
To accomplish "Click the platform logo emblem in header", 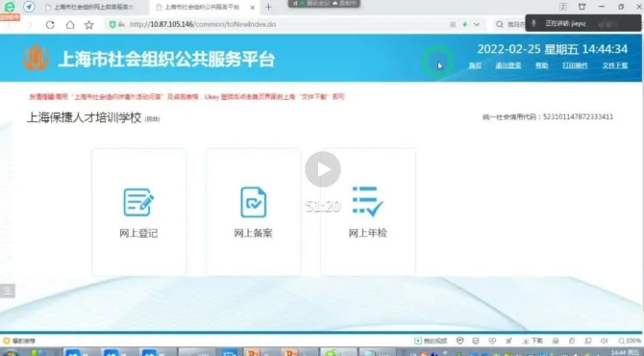I will 36,58.
